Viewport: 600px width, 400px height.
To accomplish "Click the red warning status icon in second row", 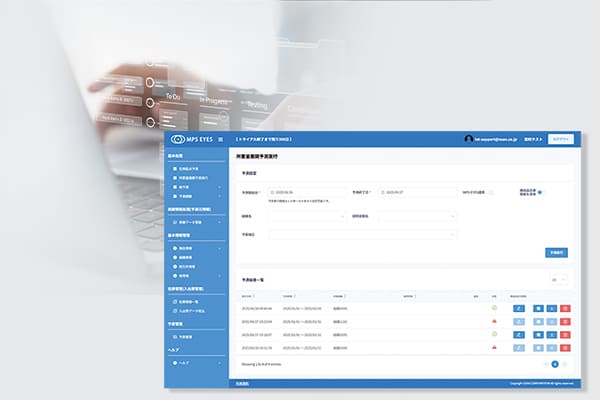I will tap(493, 320).
